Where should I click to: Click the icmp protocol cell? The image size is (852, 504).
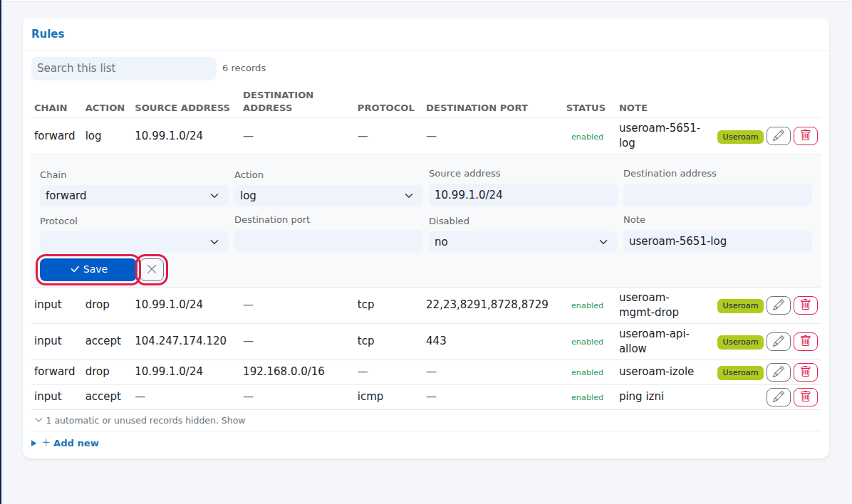pos(370,397)
